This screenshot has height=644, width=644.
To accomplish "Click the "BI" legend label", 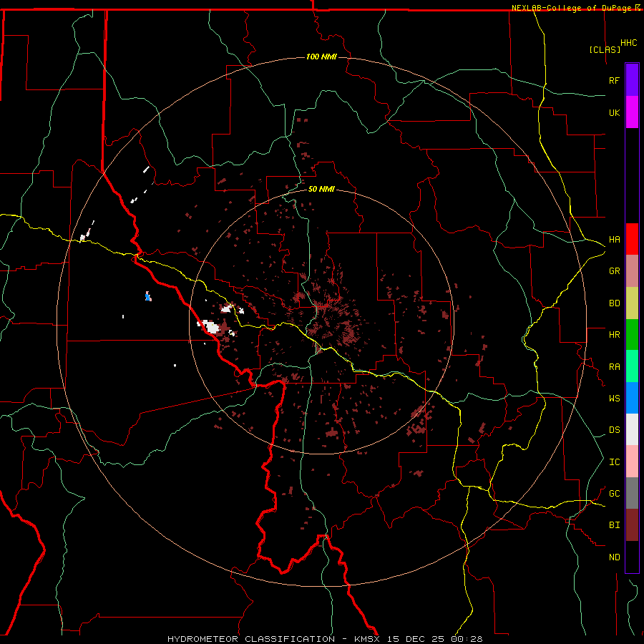I will 615,525.
